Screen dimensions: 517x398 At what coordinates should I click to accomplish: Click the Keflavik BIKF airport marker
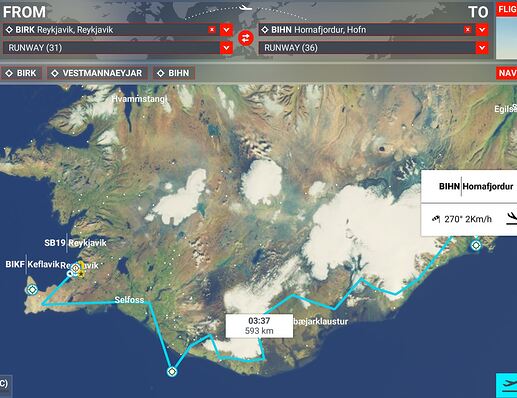point(32,290)
